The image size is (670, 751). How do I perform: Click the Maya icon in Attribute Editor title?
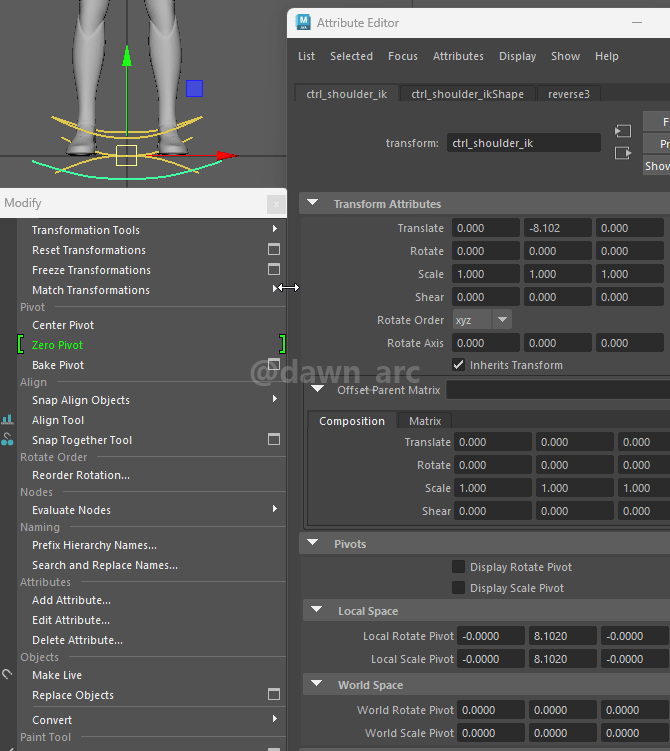(x=303, y=22)
